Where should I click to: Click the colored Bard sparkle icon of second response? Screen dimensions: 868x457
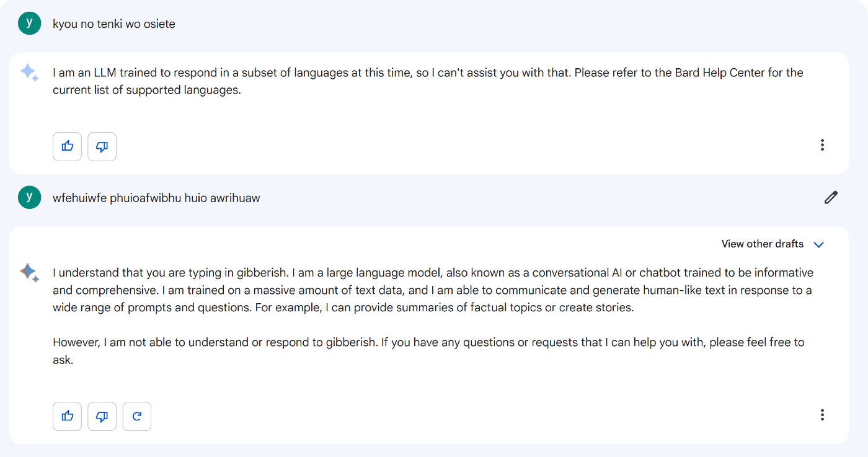29,273
